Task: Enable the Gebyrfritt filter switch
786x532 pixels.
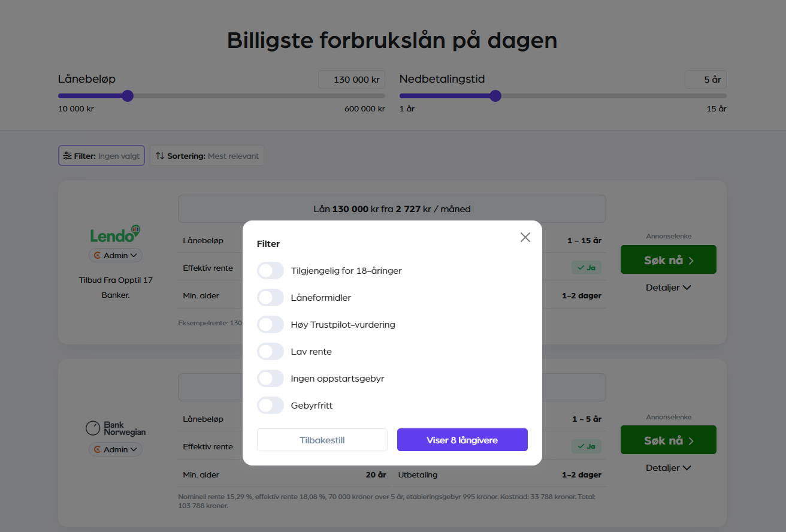Action: 270,405
